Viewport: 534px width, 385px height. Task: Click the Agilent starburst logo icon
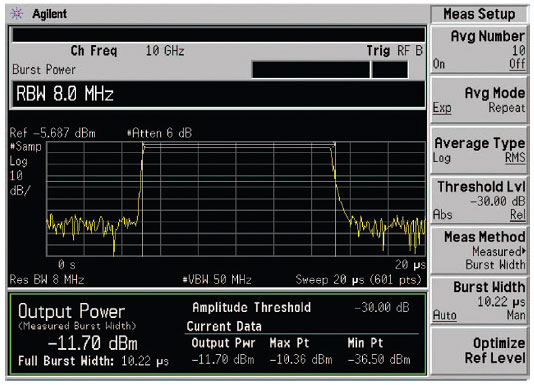[17, 14]
